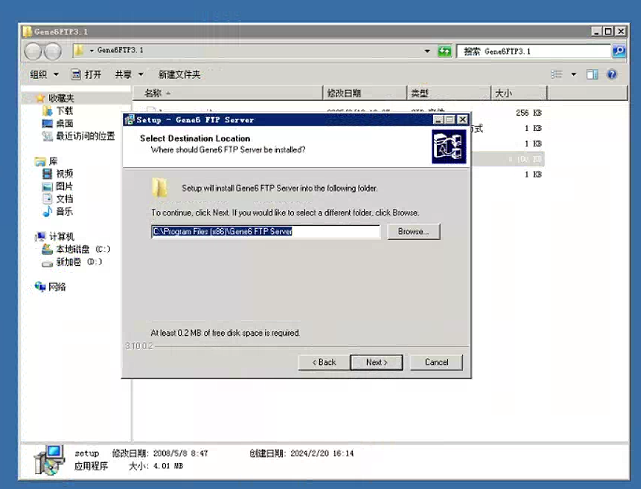The image size is (641, 489).
Task: Click the Browse... button
Action: pyautogui.click(x=413, y=231)
